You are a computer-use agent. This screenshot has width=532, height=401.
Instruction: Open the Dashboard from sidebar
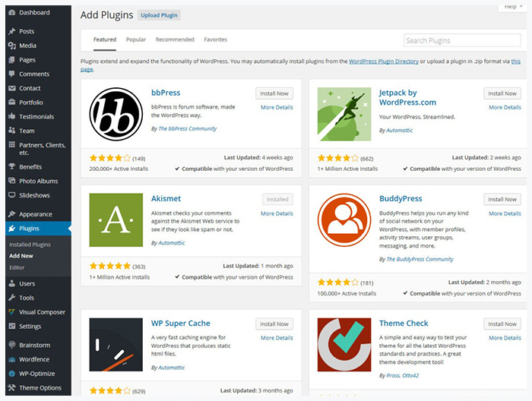click(34, 12)
